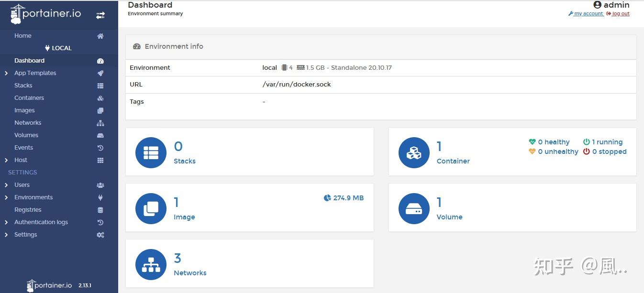
Task: Open the Container tile cube icon
Action: click(x=413, y=152)
